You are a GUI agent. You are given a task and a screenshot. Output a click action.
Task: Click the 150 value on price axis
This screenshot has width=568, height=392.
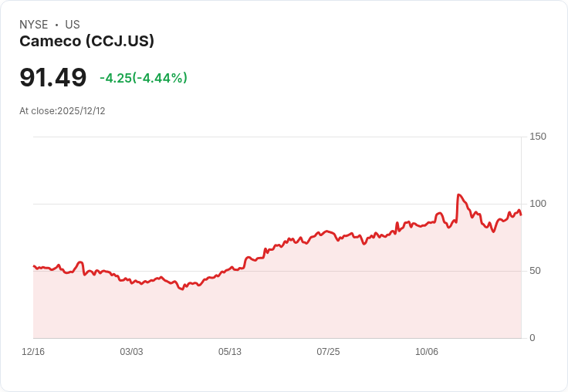tap(538, 137)
